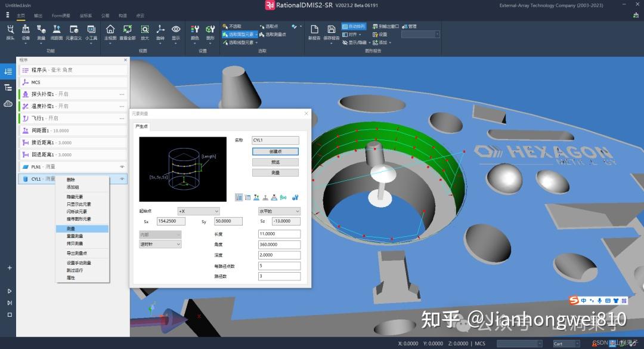
Task: Open 设置 in the graphic report group
Action: pos(380,35)
